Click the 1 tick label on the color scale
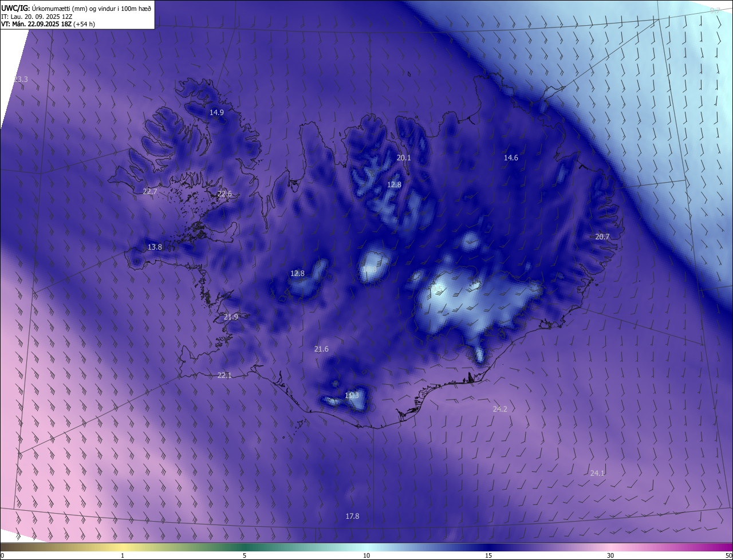733x560 pixels. (x=123, y=555)
